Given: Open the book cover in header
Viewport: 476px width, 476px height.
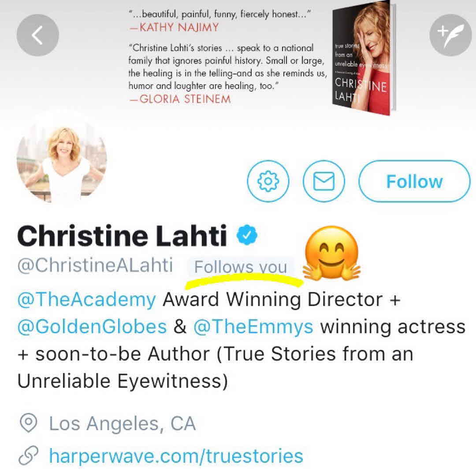Looking at the screenshot, I should [363, 58].
